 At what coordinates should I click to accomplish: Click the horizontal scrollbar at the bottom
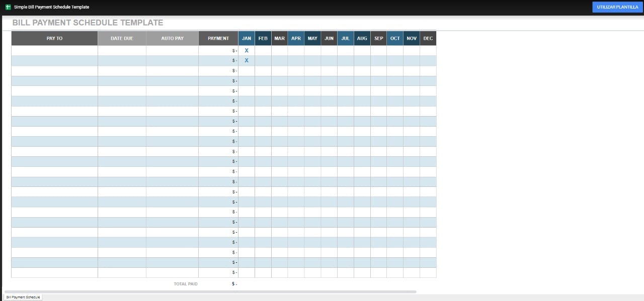[210, 291]
